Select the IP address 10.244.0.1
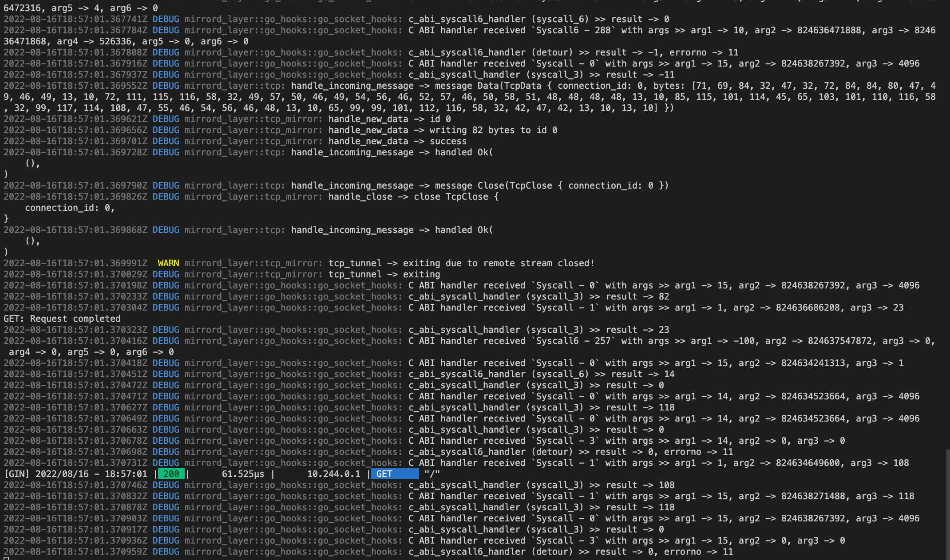This screenshot has height=560, width=950. coord(334,473)
